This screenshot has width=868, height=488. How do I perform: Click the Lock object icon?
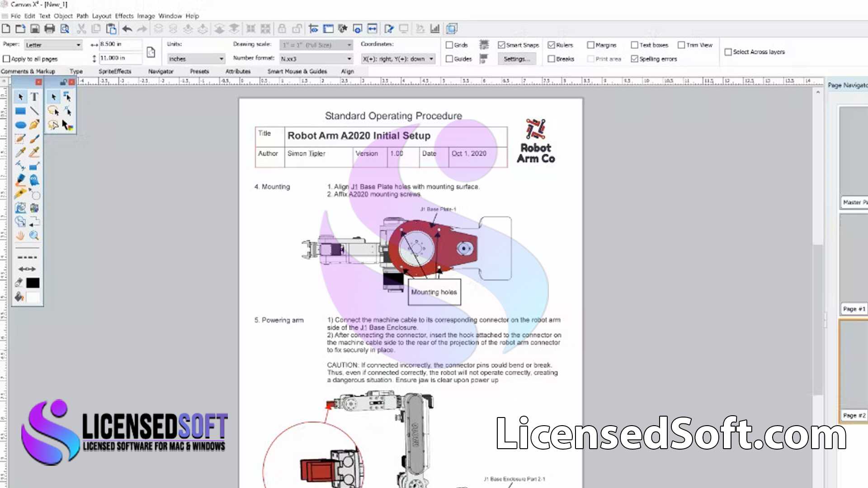[282, 29]
